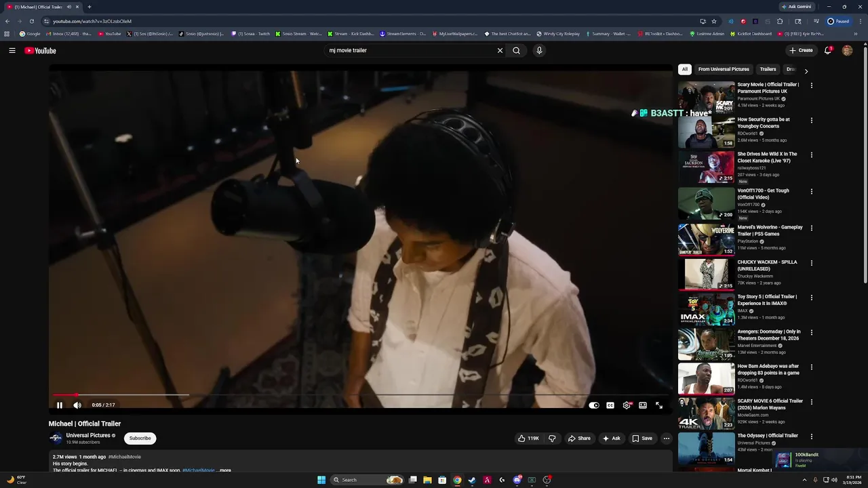Open The Odyssey Official Trailer title
This screenshot has width=868, height=488.
click(768, 436)
